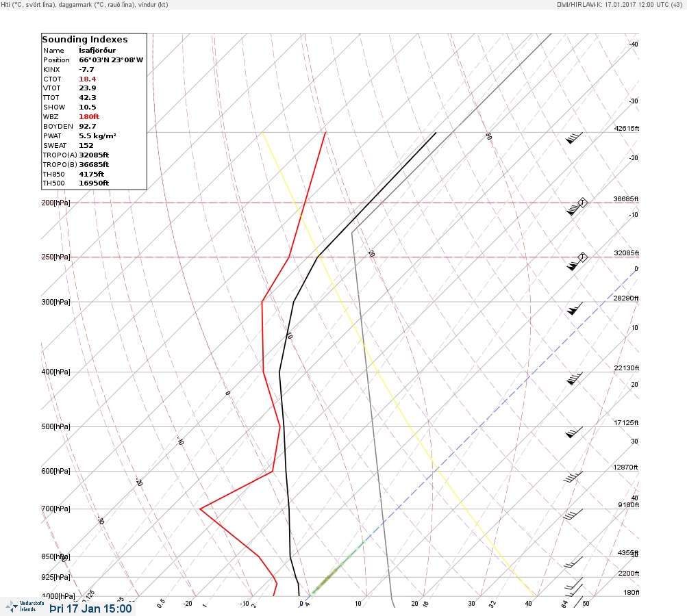The image size is (687, 616).
Task: Click the tropopause marker at 32085ft
Action: pyautogui.click(x=583, y=257)
